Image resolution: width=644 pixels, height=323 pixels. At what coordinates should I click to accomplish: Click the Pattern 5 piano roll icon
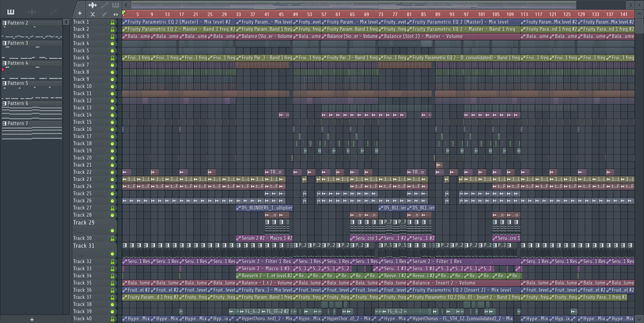click(4, 83)
